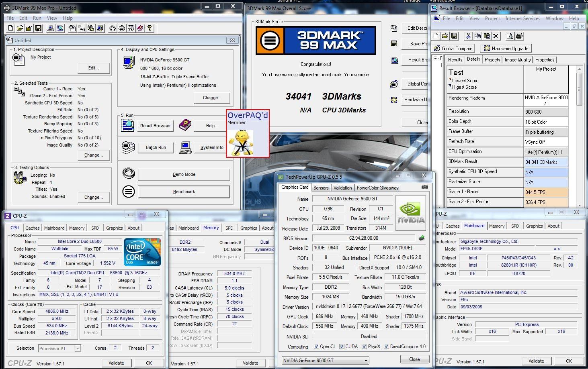
Task: Click Display settings icon in 3DMark toolbar
Action: click(x=100, y=28)
